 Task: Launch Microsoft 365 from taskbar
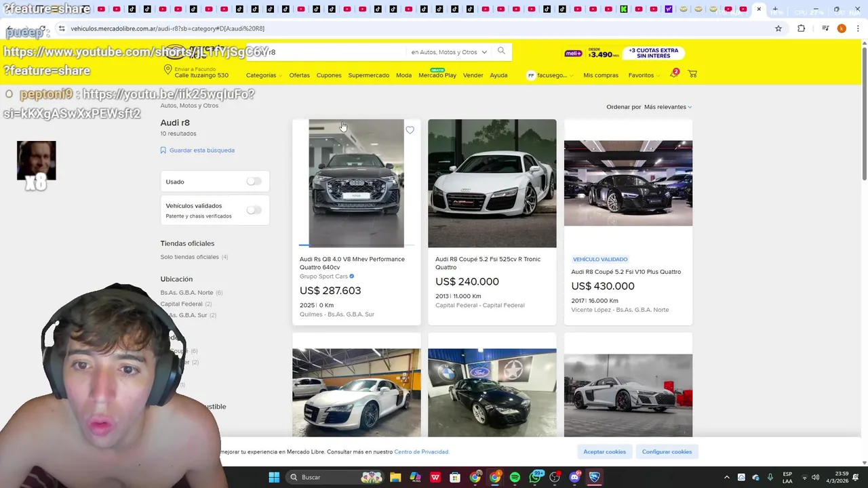[x=415, y=477]
